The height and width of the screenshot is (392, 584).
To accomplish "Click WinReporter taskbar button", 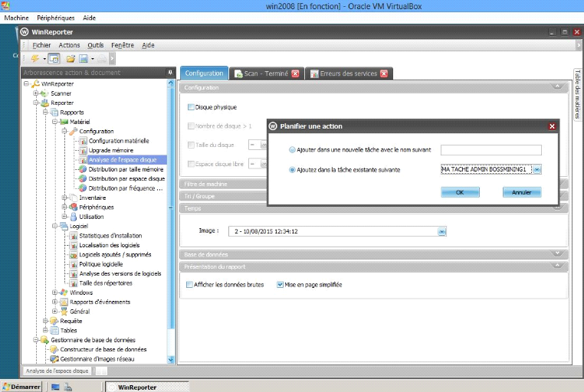I will [147, 387].
